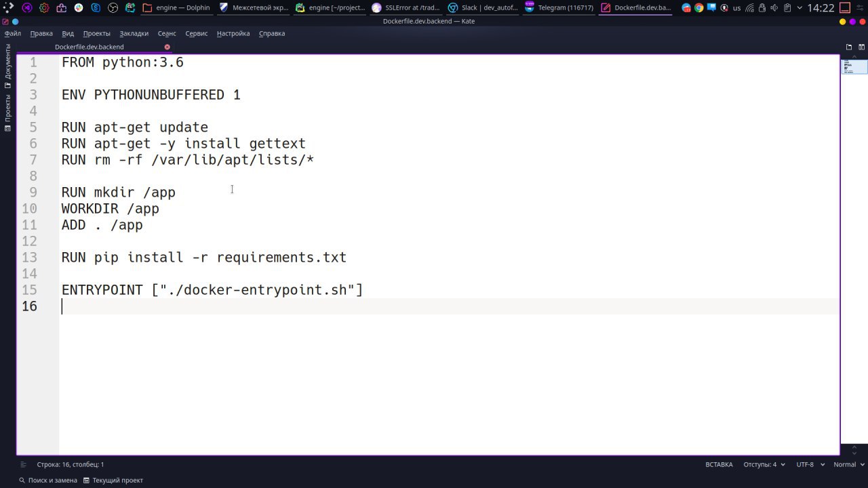The image size is (868, 488).
Task: Open the Вид menu
Action: (x=68, y=33)
